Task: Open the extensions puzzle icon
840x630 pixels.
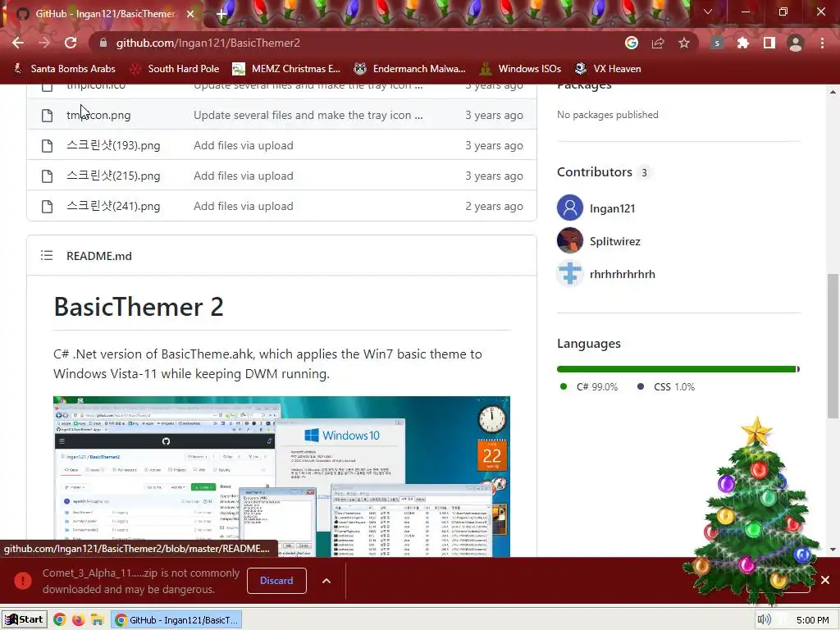Action: [743, 43]
